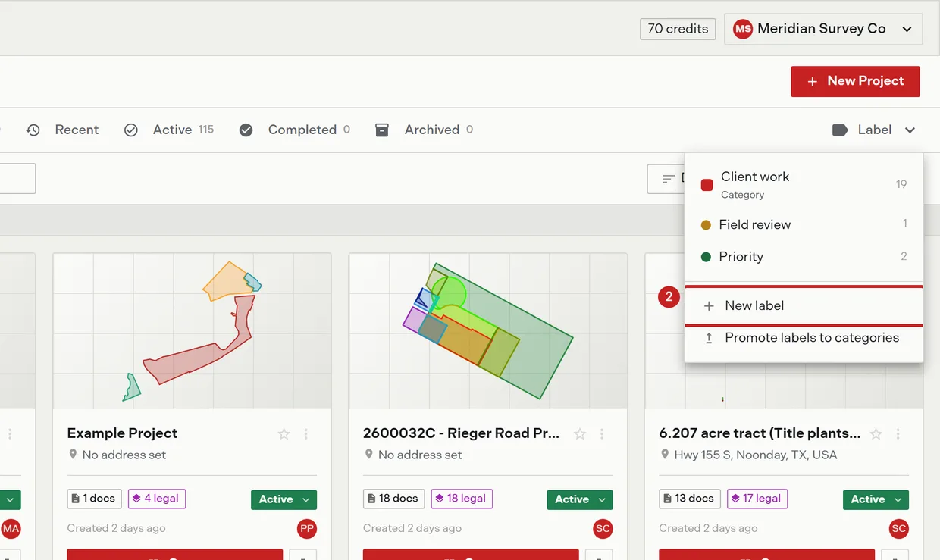This screenshot has width=940, height=560.
Task: Star the 6.207 acre tract project
Action: point(876,434)
